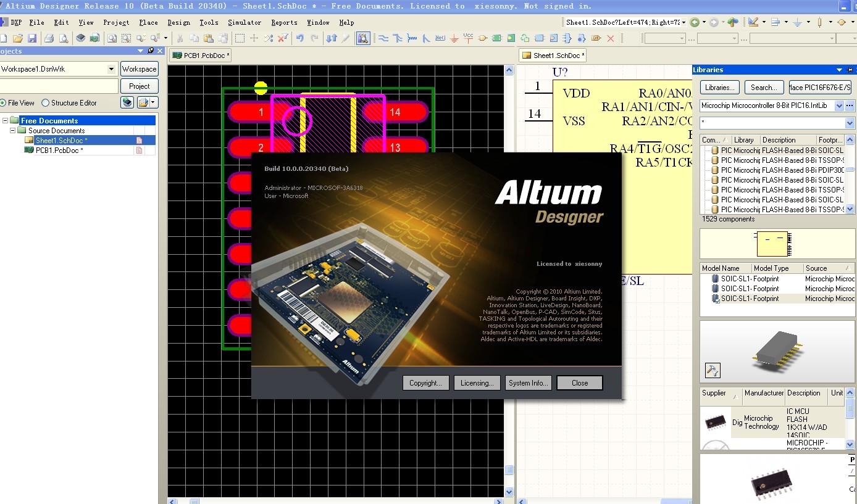Switch to the Sheet1.SchDoc tab

[553, 56]
